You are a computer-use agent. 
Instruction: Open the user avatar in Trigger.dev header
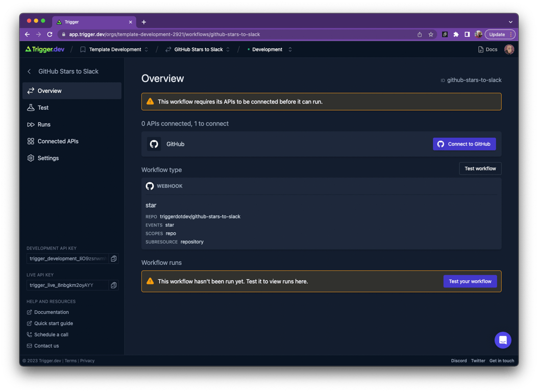point(509,50)
